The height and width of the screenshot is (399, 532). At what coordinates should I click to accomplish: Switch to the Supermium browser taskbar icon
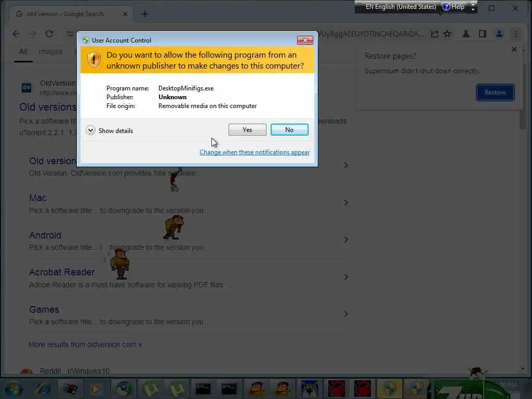click(x=124, y=389)
